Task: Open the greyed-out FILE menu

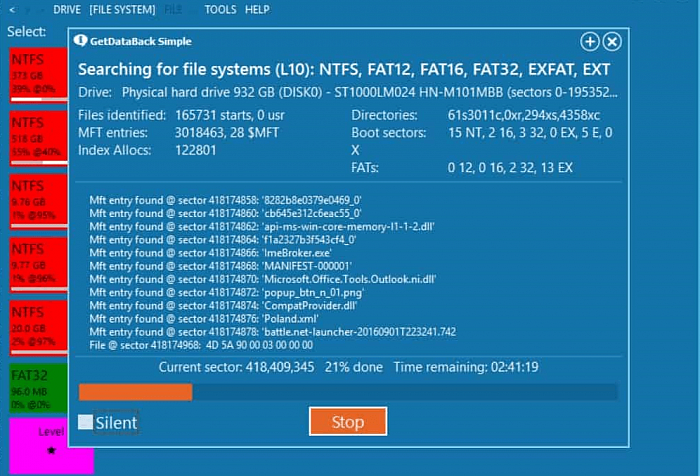Action: (x=173, y=9)
